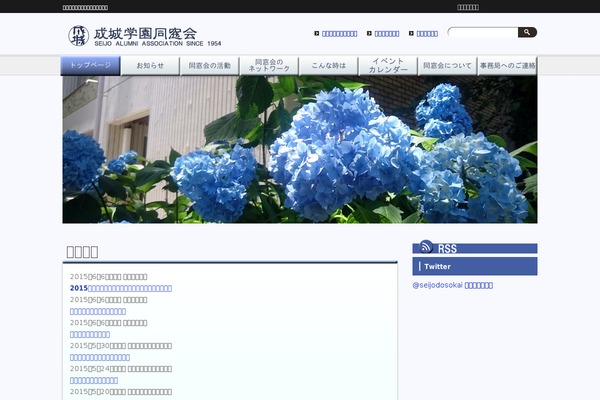Image resolution: width=600 pixels, height=400 pixels.
Task: Click the hydrangea banner image
Action: 300,149
